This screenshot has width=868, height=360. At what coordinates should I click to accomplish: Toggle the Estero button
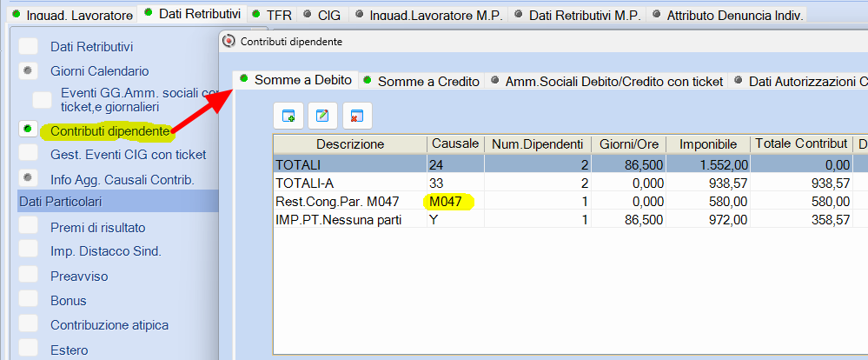(x=28, y=347)
